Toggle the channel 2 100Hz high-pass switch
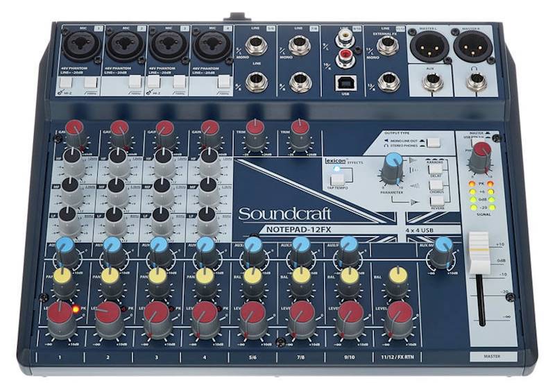Screen dimensions: 555x392 (x=135, y=82)
